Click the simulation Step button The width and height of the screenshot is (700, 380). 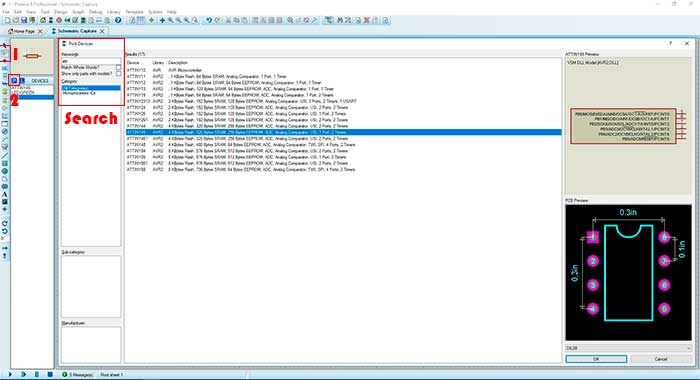point(23,375)
